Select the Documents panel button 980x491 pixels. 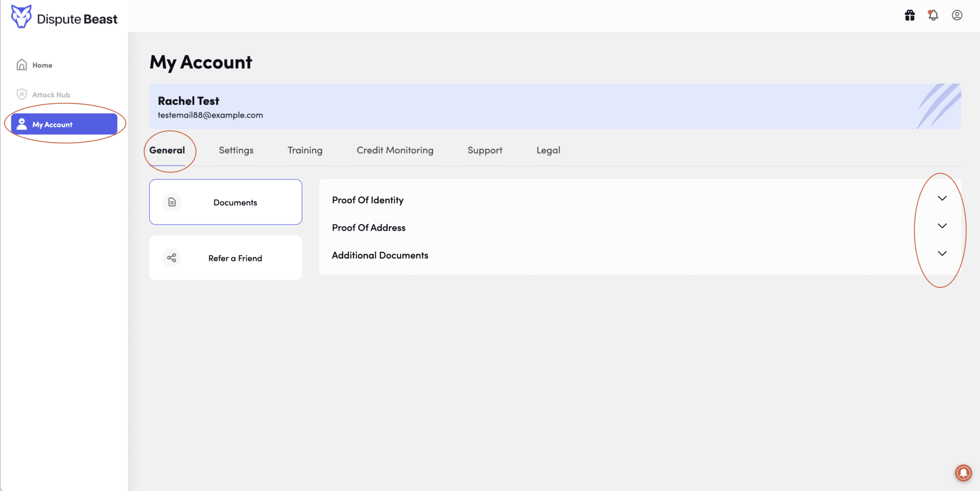pyautogui.click(x=225, y=202)
